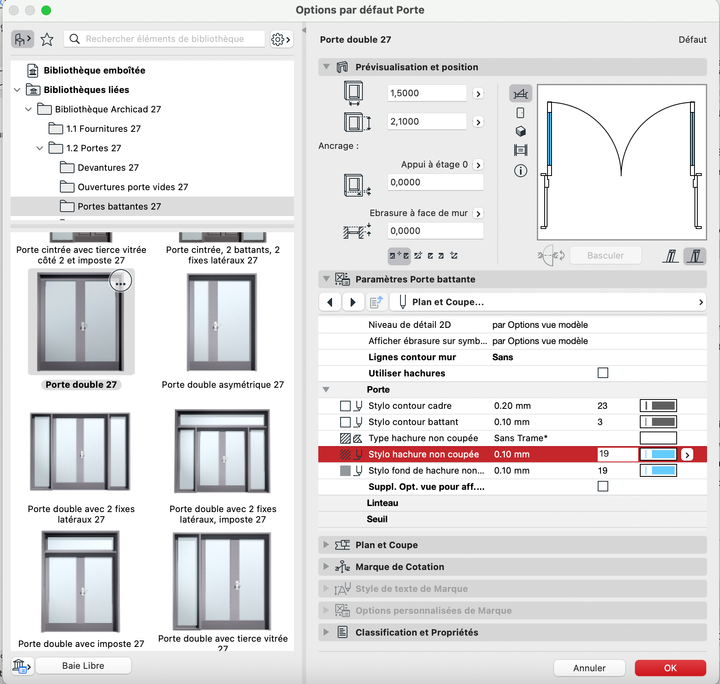
Task: Show object info in preview panel
Action: coord(520,171)
